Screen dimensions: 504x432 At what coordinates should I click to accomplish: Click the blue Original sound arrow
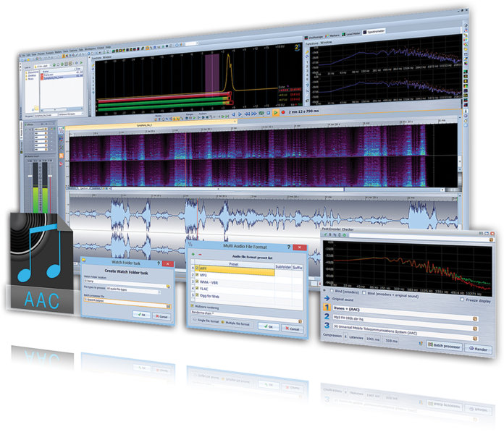click(x=327, y=298)
